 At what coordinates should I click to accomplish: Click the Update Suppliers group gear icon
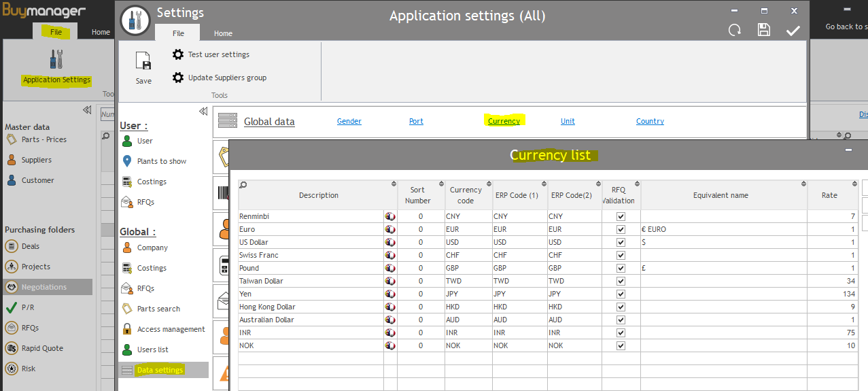pos(178,78)
